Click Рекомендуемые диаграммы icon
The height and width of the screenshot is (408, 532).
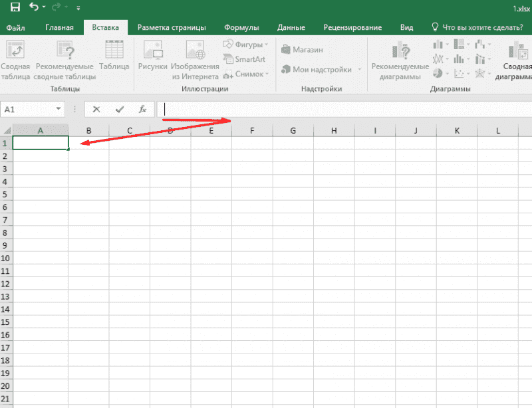point(400,59)
